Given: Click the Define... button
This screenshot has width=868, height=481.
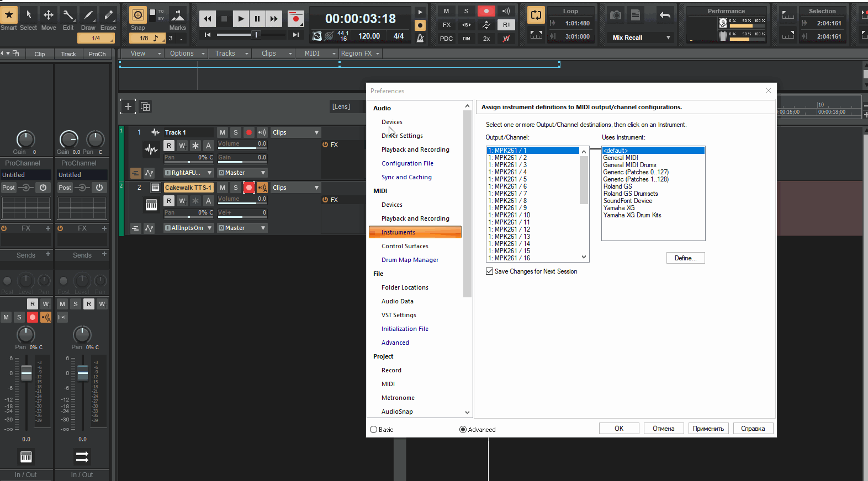Looking at the screenshot, I should pos(685,258).
